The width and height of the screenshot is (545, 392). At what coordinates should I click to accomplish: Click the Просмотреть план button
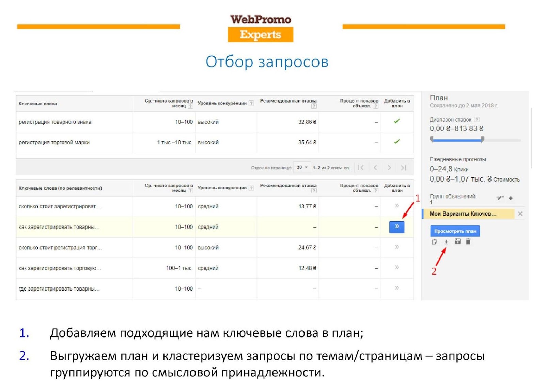click(x=455, y=231)
